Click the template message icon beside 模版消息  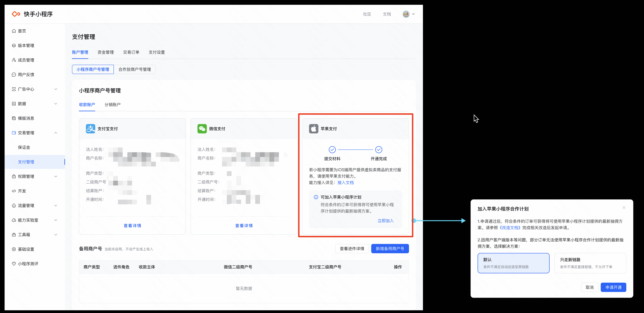14,118
